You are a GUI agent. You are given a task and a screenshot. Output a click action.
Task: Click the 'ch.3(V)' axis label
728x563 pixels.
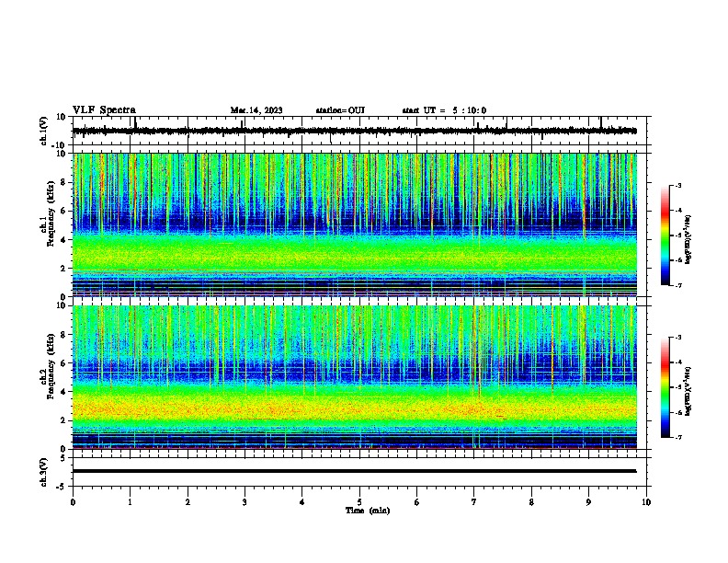(x=44, y=472)
